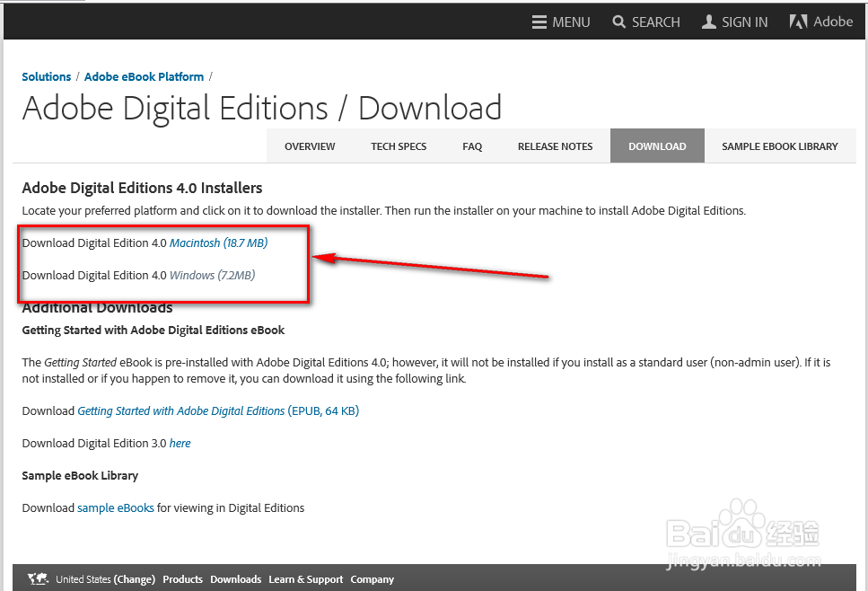Click the SIGN IN person icon
Image resolution: width=868 pixels, height=591 pixels.
pyautogui.click(x=708, y=22)
